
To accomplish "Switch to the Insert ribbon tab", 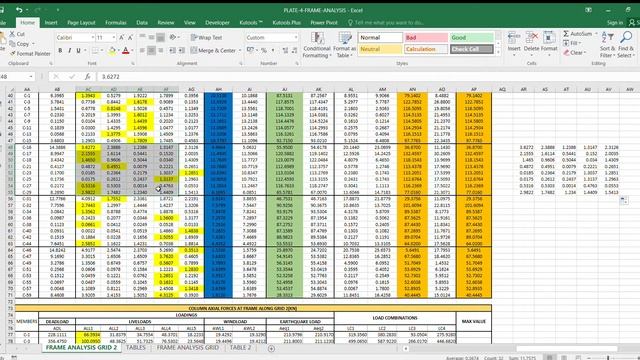I will coord(51,23).
